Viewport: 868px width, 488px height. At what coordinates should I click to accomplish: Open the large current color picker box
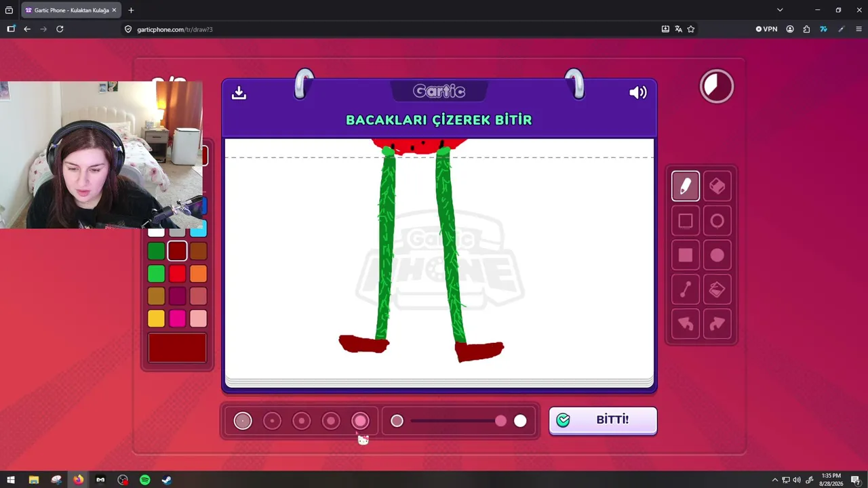(177, 348)
